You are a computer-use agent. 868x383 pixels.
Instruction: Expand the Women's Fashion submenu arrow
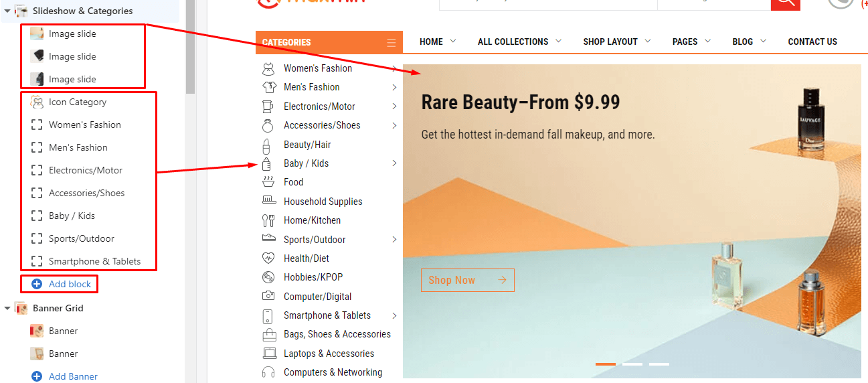click(394, 68)
